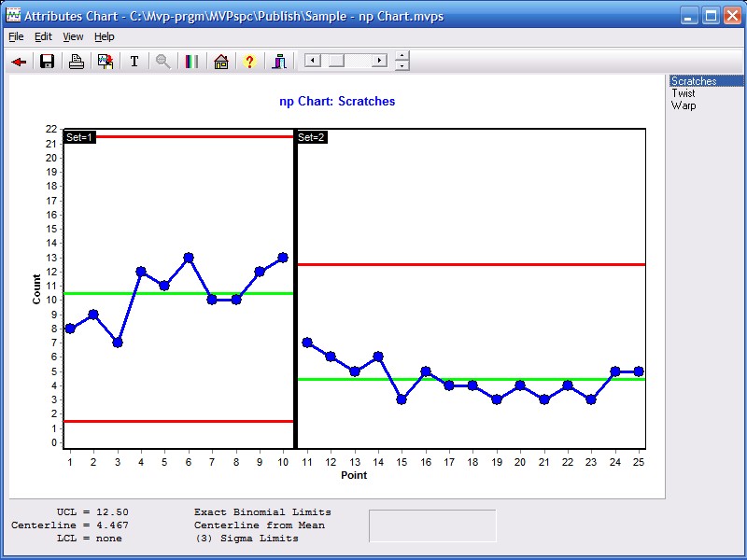Click the data point at Point 15
The width and height of the screenshot is (747, 560).
(402, 399)
